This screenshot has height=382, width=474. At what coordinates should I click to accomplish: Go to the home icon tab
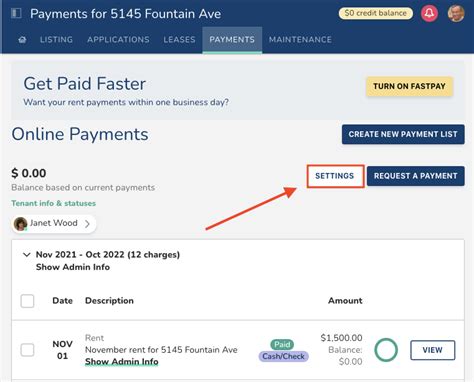pos(22,40)
